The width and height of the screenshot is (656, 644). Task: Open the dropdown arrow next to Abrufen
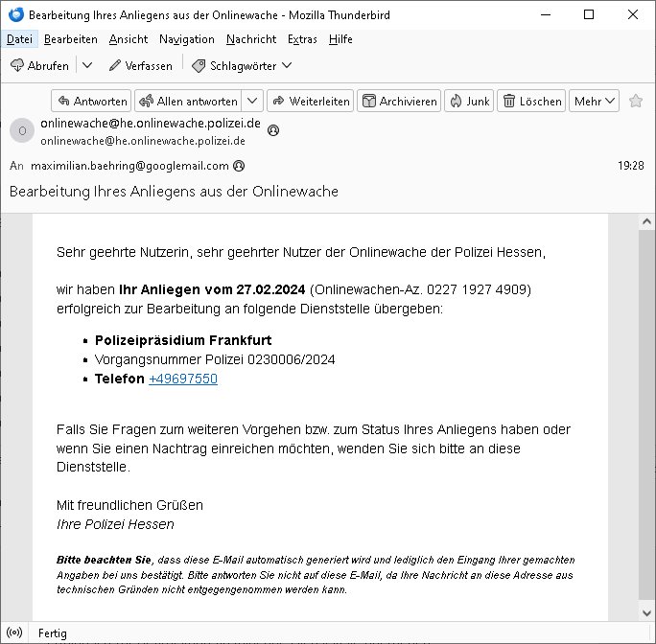coord(86,65)
